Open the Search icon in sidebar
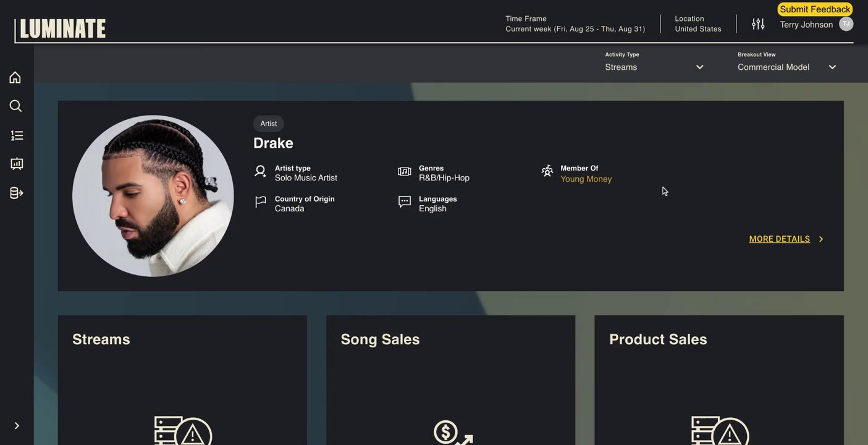Screen dimensions: 868x445 click(15, 106)
